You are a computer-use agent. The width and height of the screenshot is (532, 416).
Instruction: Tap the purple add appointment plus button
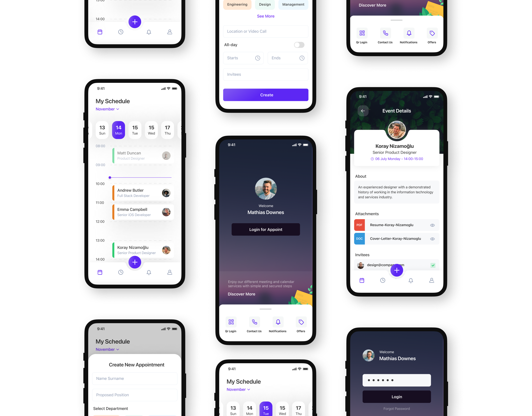pyautogui.click(x=135, y=262)
